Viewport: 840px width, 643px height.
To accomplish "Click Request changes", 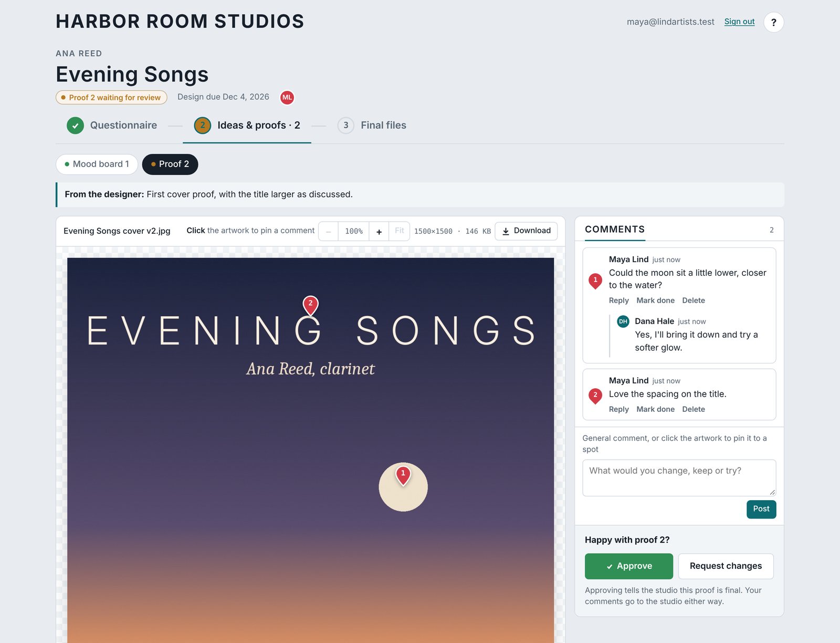I will click(x=726, y=566).
